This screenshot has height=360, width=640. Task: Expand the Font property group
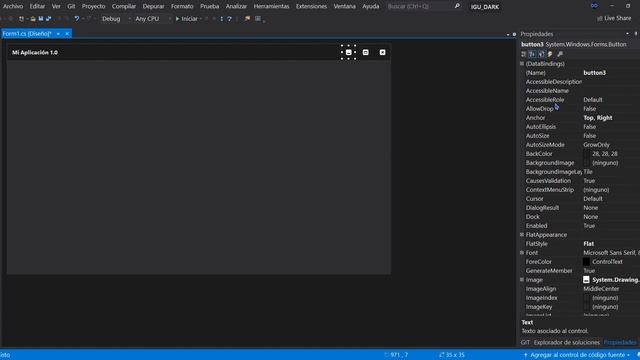pos(522,253)
